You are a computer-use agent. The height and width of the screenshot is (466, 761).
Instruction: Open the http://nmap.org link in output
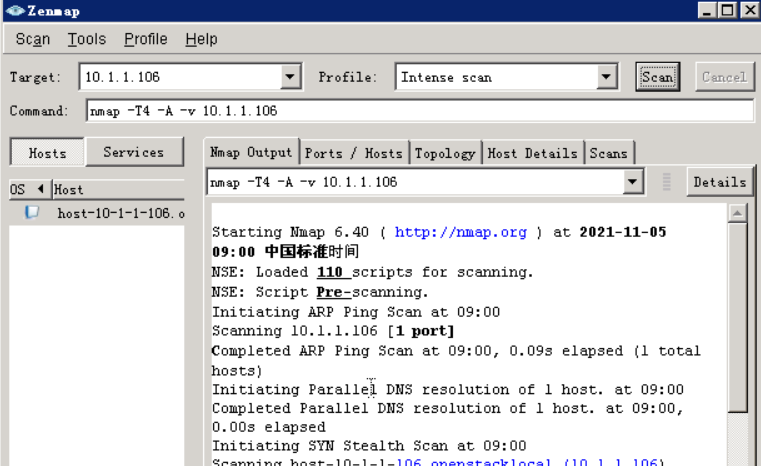click(461, 232)
